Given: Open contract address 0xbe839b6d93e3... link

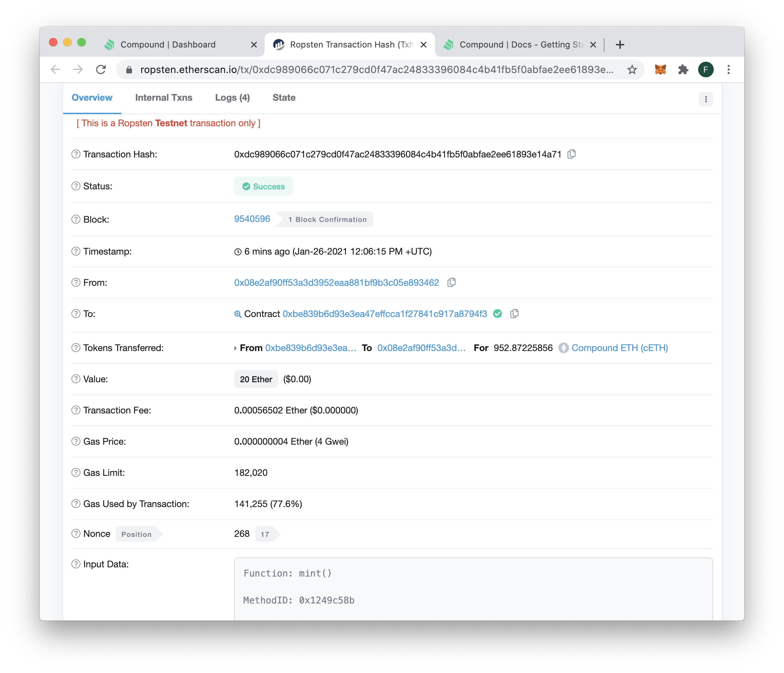Looking at the screenshot, I should pos(385,313).
